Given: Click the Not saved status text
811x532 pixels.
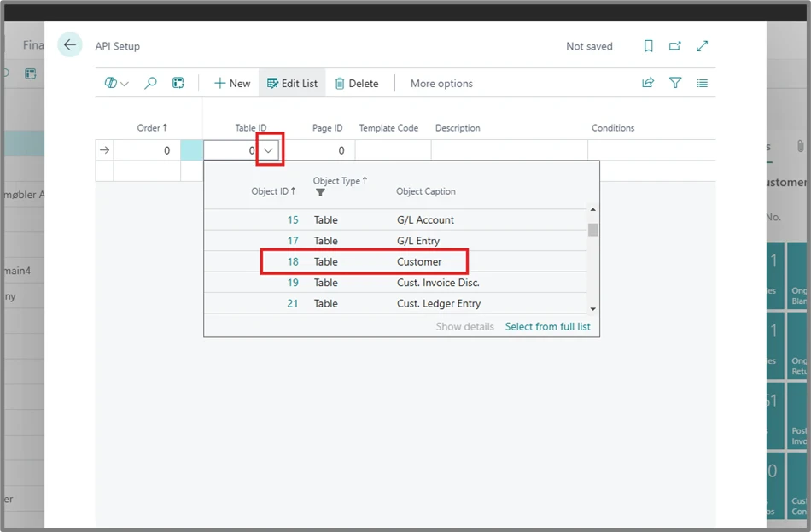Looking at the screenshot, I should 589,46.
